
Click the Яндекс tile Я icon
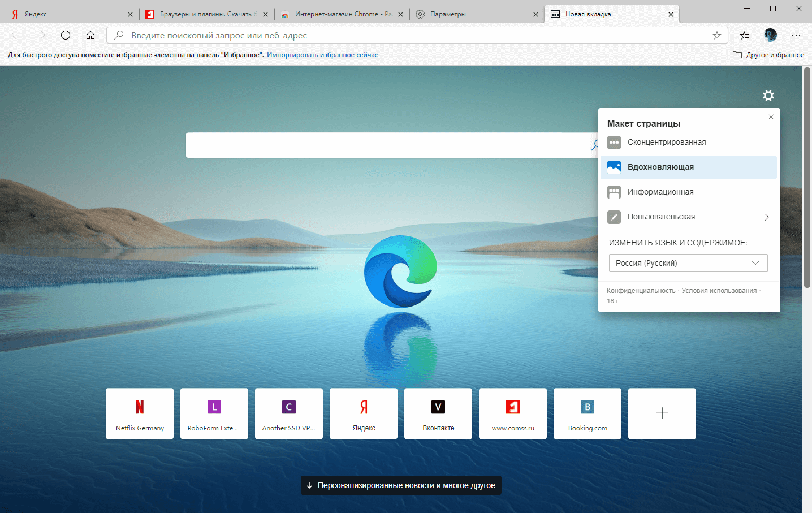364,407
